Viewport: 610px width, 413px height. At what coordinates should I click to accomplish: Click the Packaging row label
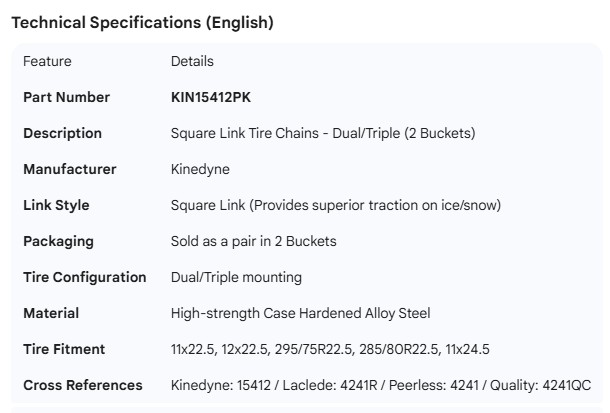pyautogui.click(x=58, y=241)
